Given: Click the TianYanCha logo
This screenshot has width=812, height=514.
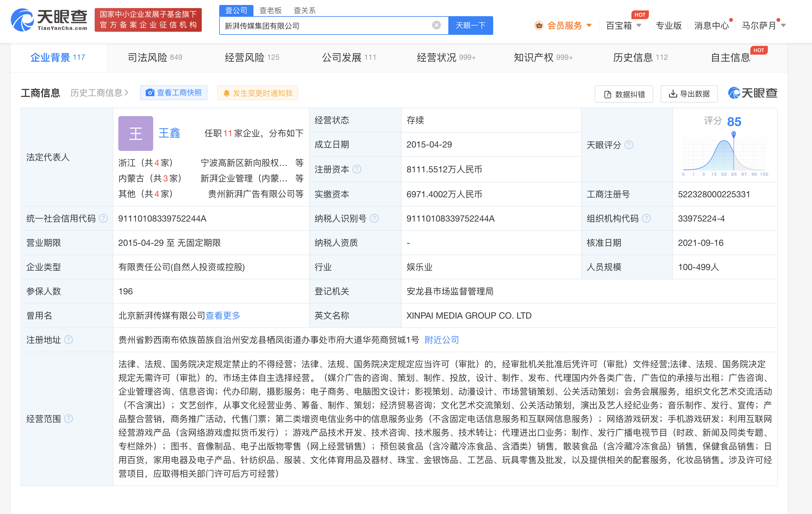Looking at the screenshot, I should tap(49, 20).
